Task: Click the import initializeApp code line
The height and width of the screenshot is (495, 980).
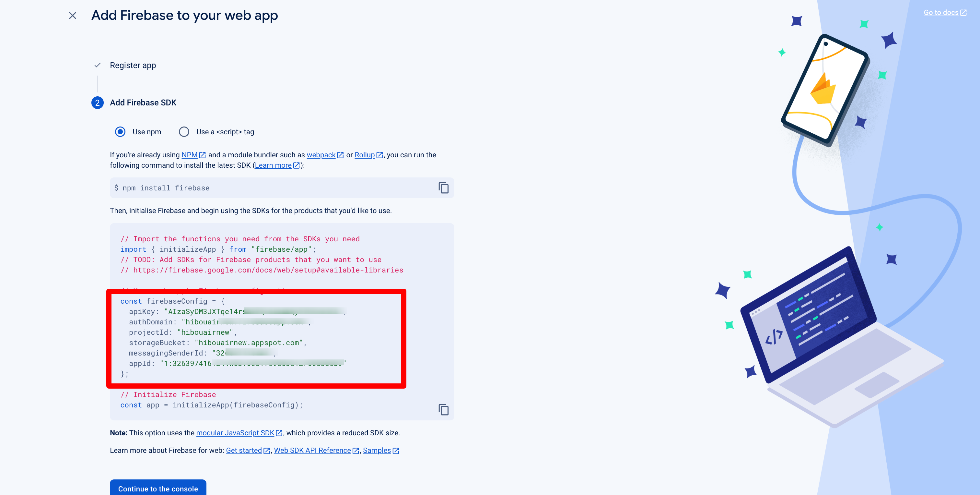Action: pyautogui.click(x=218, y=249)
